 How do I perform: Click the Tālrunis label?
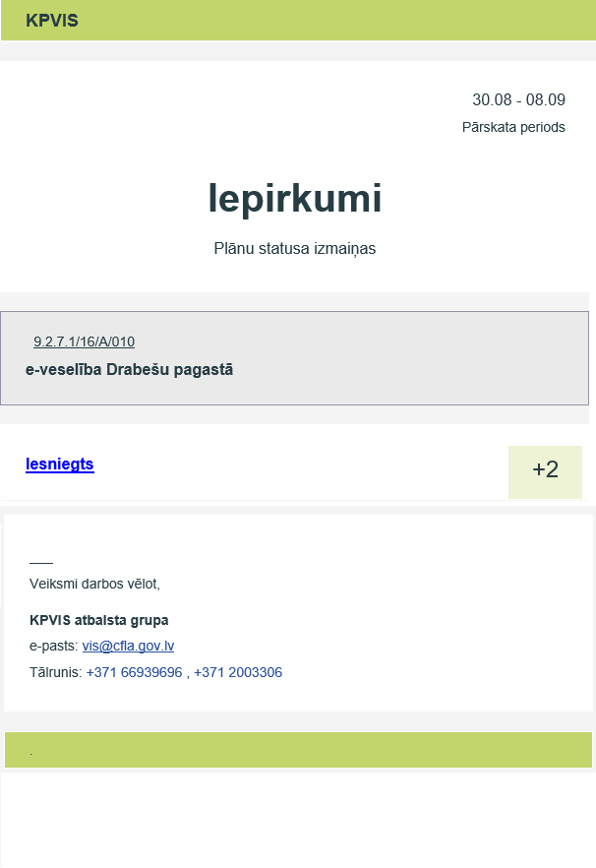coord(55,672)
